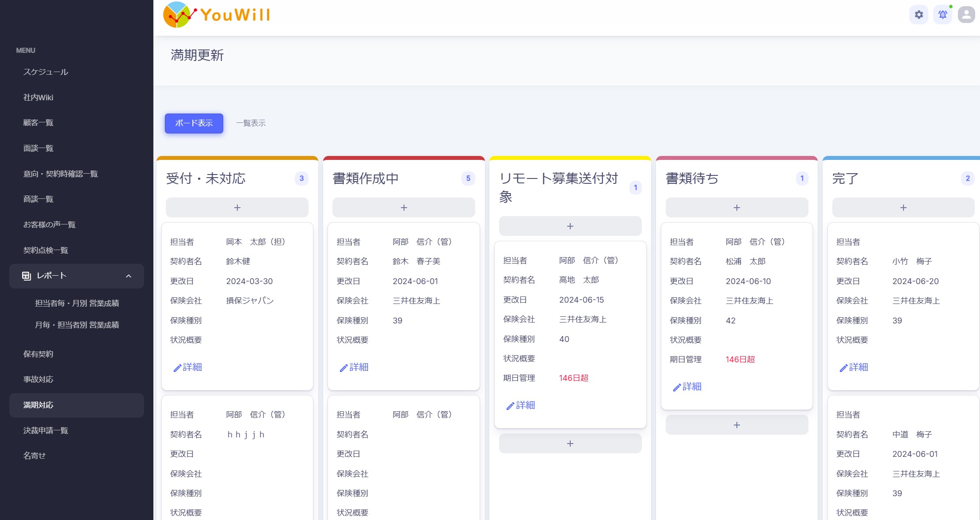This screenshot has height=520, width=980.
Task: Add card at bottom of 書類待ち
Action: click(x=737, y=425)
